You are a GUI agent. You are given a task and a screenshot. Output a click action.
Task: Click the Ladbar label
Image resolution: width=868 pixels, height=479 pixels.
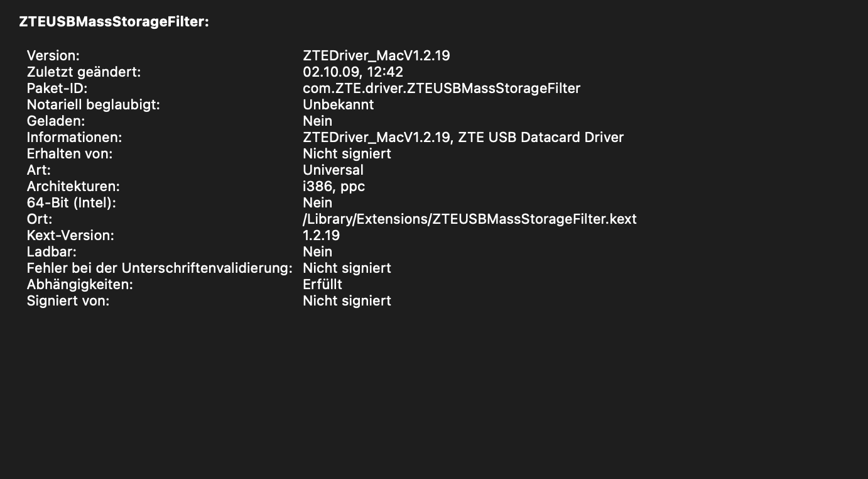pos(52,251)
